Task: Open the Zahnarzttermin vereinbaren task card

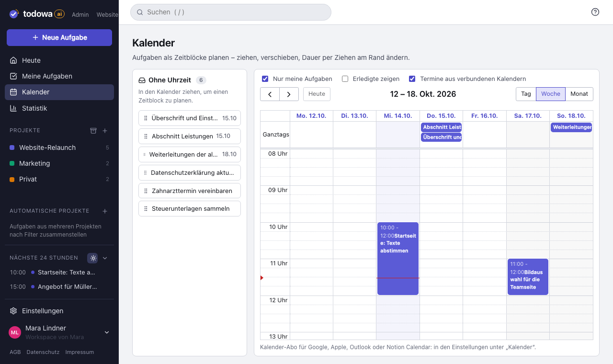Action: point(190,191)
